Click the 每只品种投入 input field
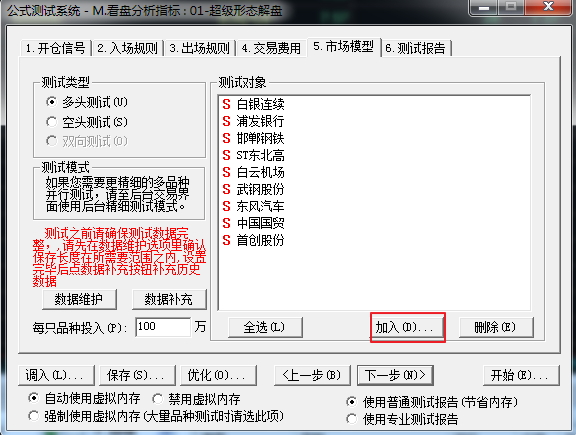Image resolution: width=576 pixels, height=435 pixels. pos(163,327)
